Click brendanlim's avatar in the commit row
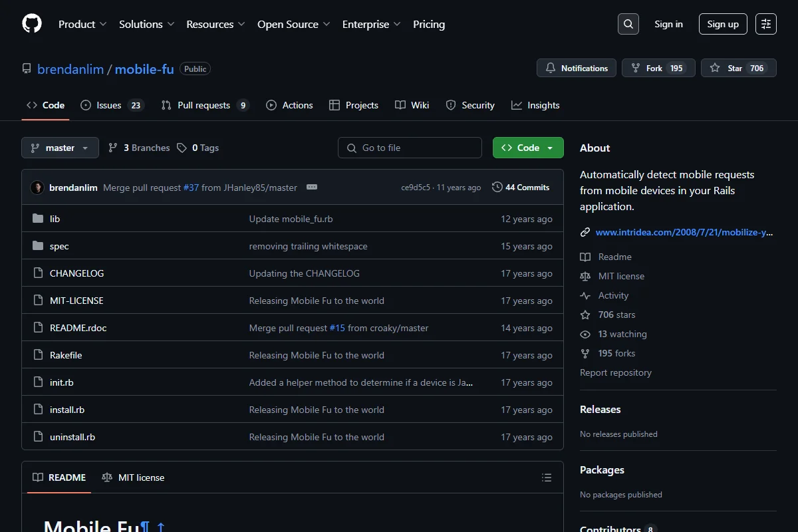 (37, 188)
